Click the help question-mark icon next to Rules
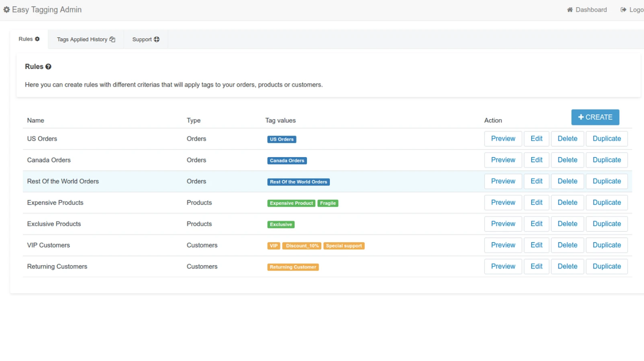This screenshot has height=361, width=644. pyautogui.click(x=48, y=67)
